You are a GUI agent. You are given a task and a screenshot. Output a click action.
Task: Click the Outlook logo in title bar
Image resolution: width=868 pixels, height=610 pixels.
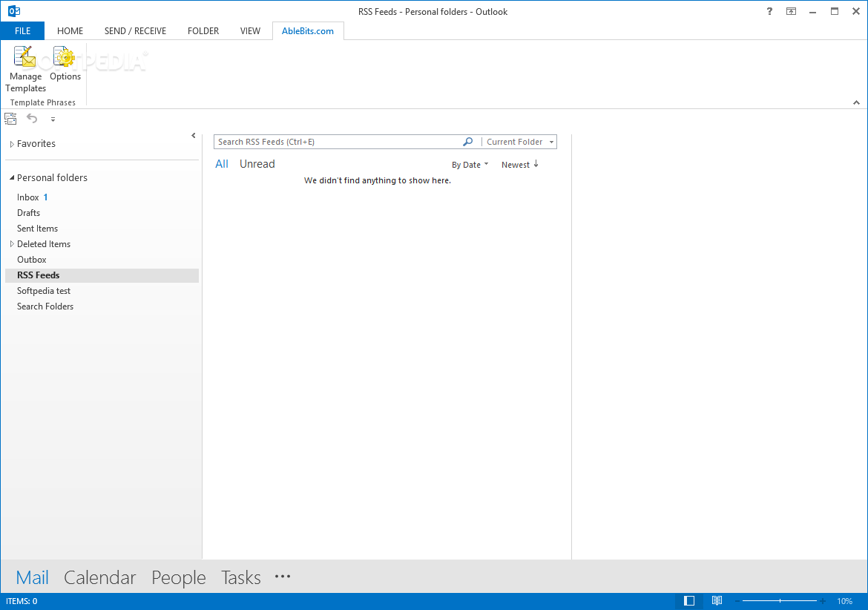pyautogui.click(x=14, y=11)
